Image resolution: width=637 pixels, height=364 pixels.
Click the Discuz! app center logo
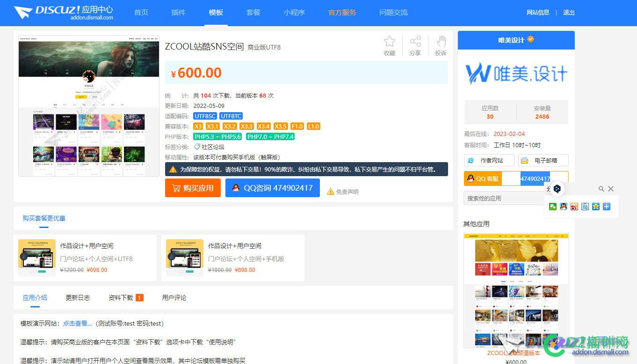[64, 13]
